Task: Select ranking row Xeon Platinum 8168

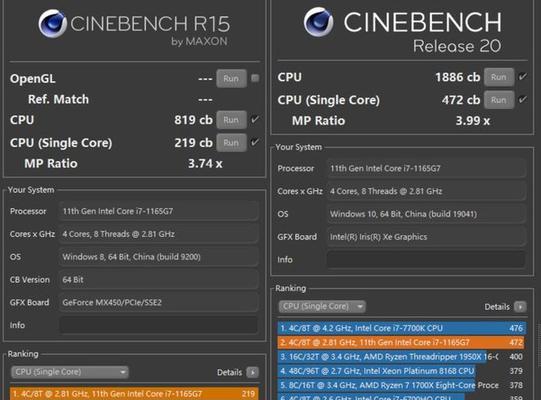Action: [402, 371]
